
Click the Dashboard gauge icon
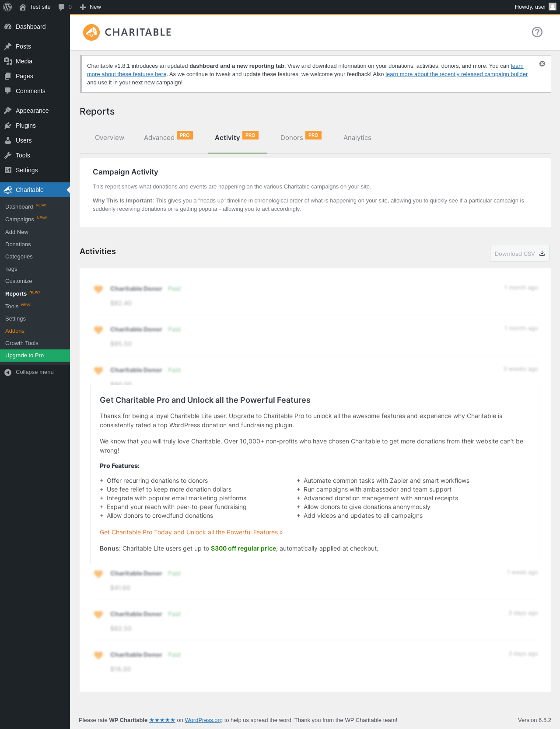click(x=8, y=27)
